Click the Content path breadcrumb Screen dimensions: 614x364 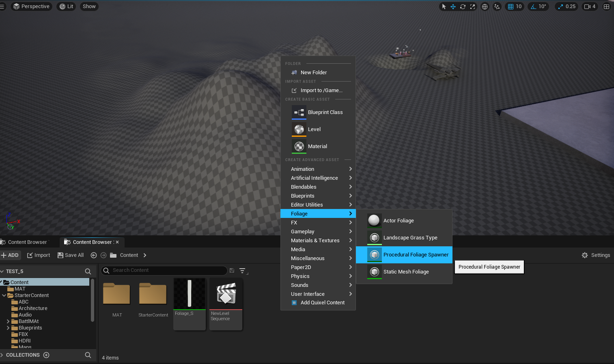click(129, 255)
